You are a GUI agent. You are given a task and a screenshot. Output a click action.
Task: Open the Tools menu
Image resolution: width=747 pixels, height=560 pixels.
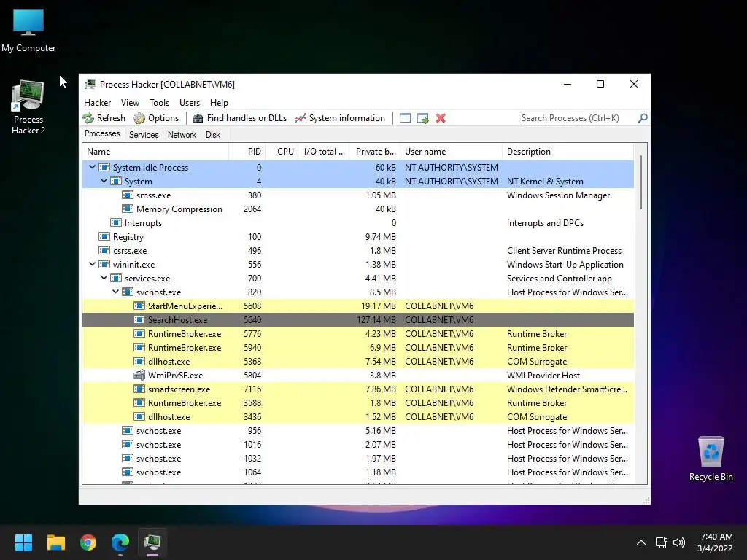159,102
